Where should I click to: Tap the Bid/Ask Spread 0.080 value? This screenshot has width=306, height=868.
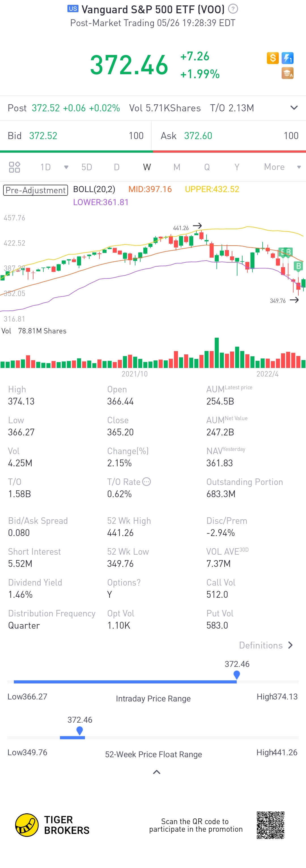tap(19, 533)
